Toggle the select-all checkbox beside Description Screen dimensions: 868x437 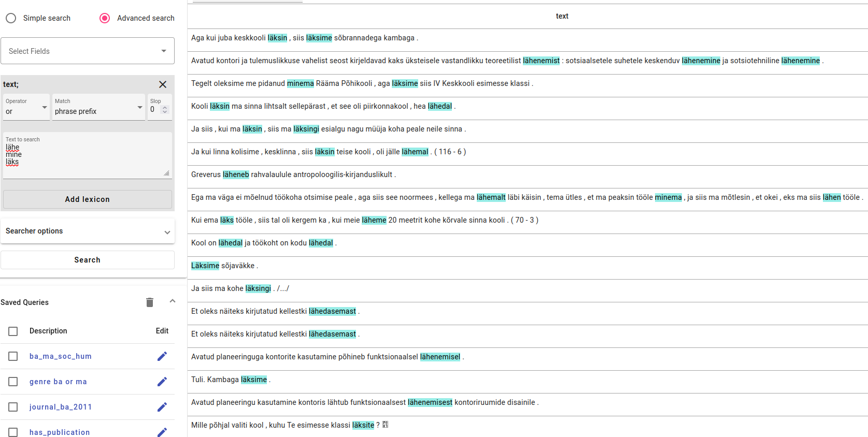point(13,331)
